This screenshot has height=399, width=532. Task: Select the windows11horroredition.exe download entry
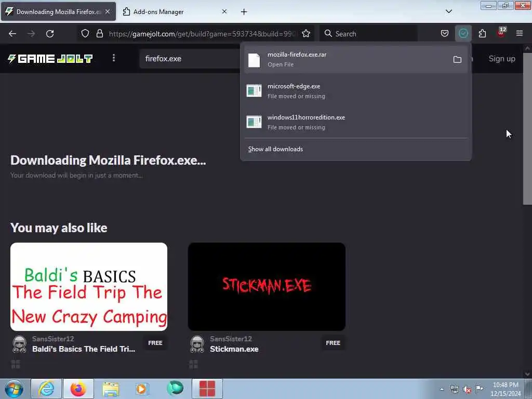point(355,122)
